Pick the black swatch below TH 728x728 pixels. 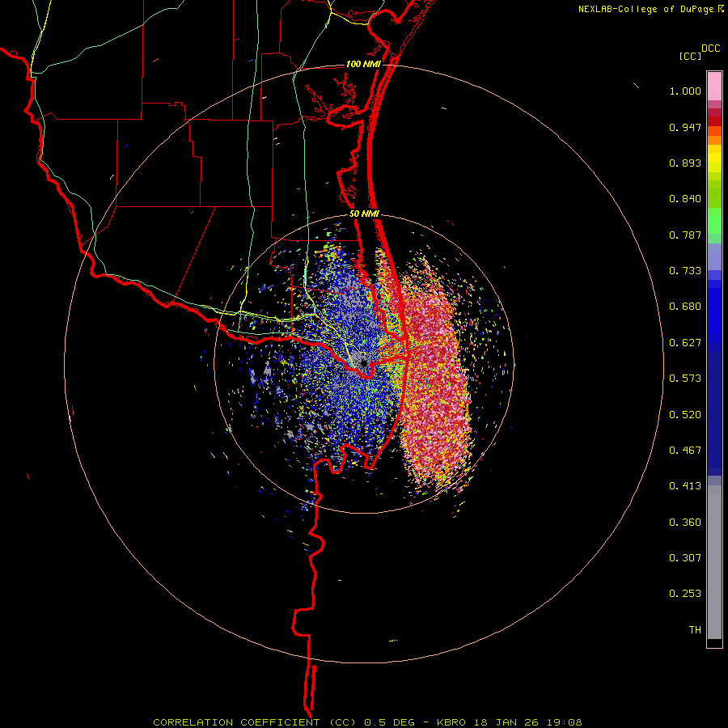(714, 642)
